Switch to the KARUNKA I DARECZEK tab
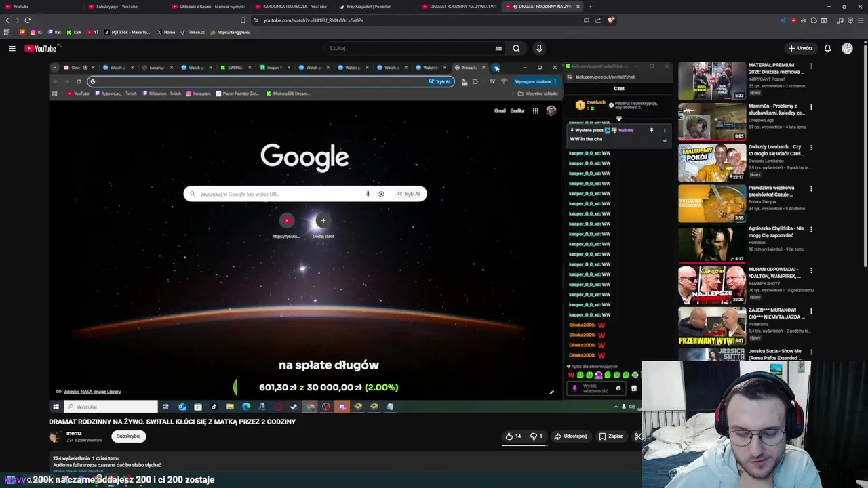Screen dimensions: 868x488 pos(292,7)
